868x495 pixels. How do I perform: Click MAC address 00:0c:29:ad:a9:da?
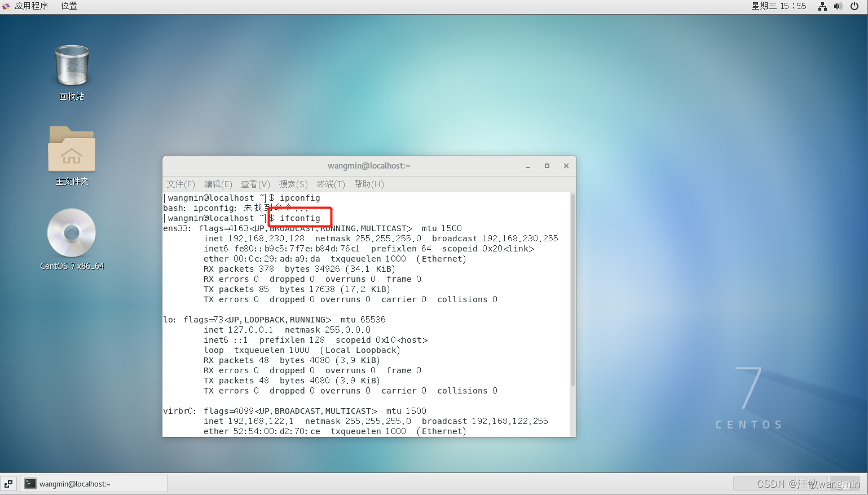click(277, 259)
